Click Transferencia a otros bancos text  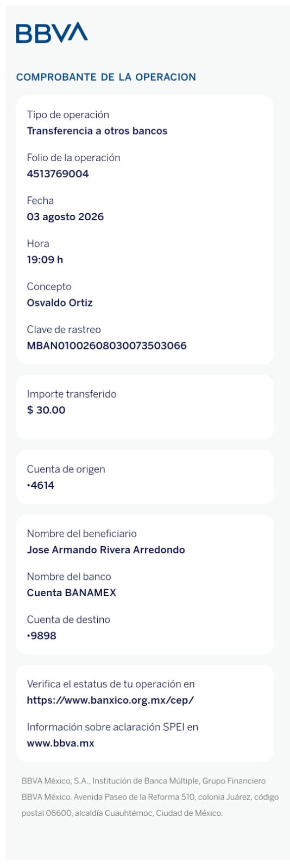point(97,131)
